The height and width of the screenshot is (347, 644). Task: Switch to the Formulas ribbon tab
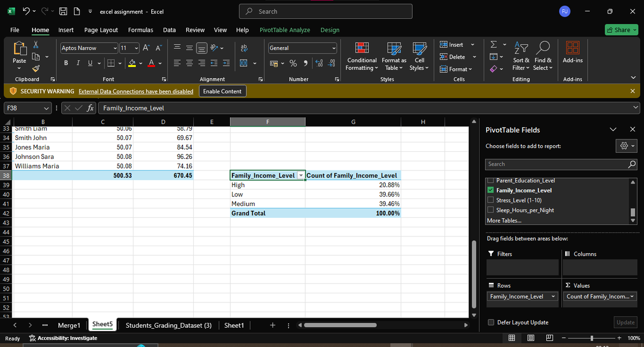(x=141, y=30)
